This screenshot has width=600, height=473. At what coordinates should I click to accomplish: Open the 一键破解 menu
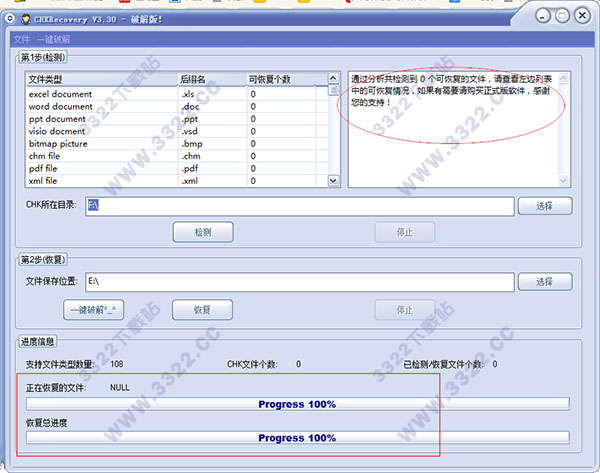click(x=54, y=39)
